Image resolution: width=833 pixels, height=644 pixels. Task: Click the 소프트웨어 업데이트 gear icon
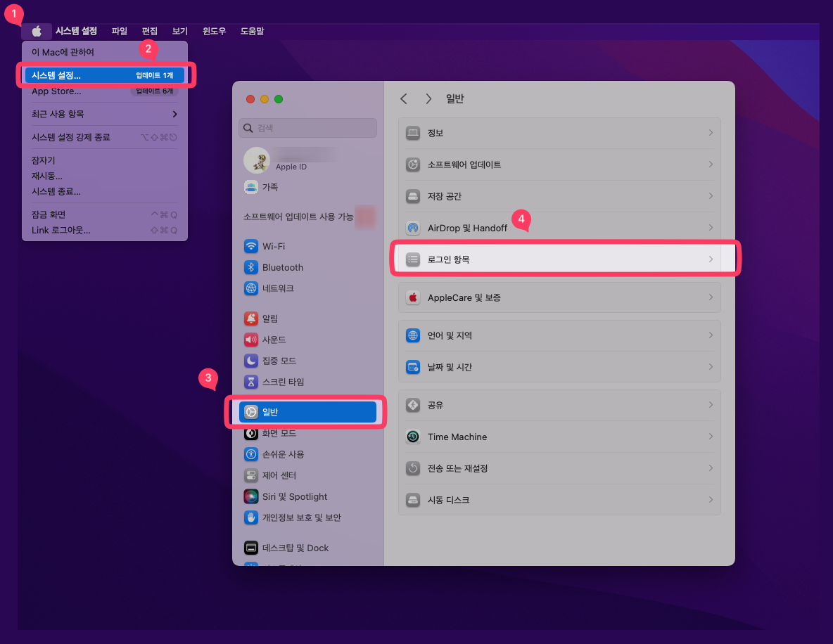[413, 165]
